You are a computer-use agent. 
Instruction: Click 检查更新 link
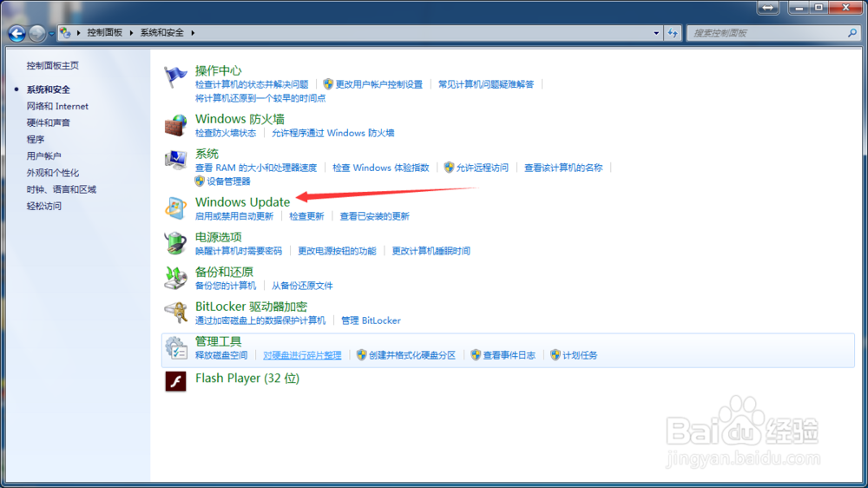(x=306, y=216)
